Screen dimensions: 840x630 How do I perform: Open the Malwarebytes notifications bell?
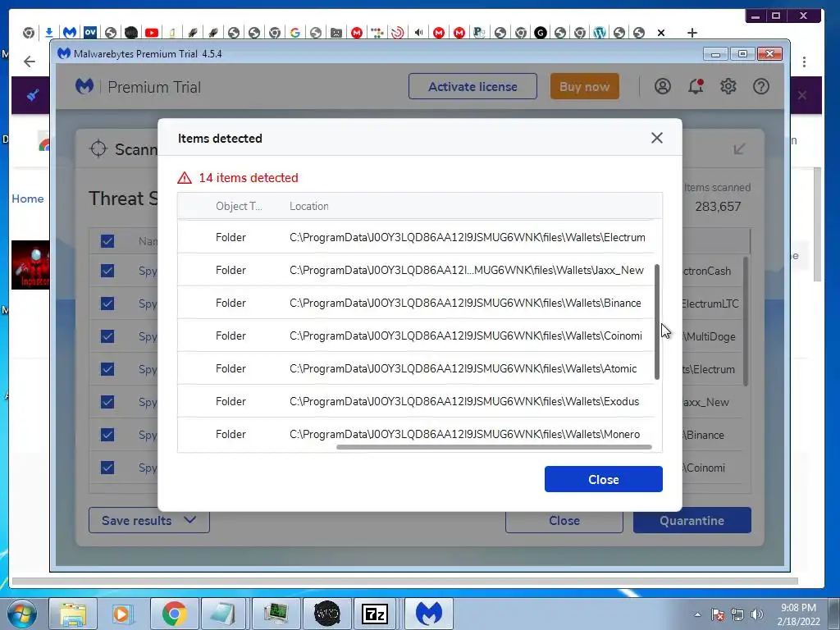pyautogui.click(x=696, y=86)
